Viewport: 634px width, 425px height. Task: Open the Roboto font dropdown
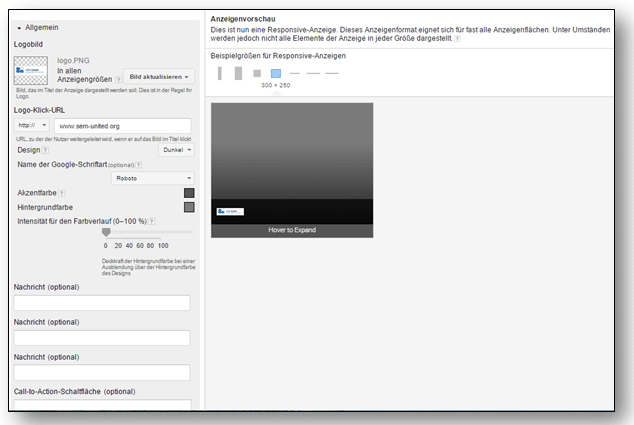coord(153,178)
